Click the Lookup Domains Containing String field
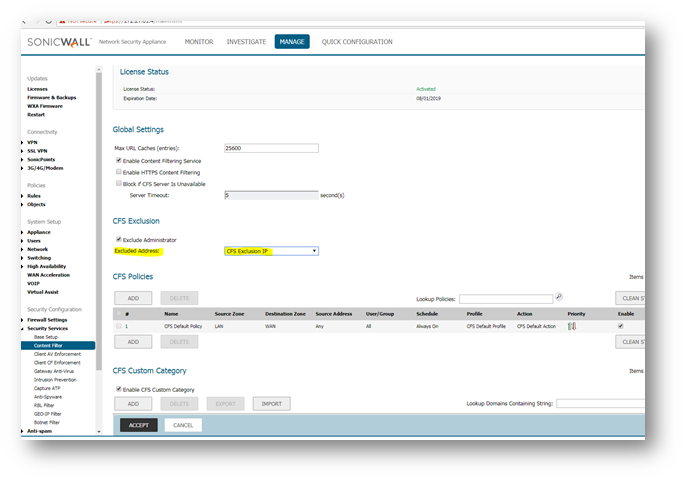687x482 pixels. (601, 403)
